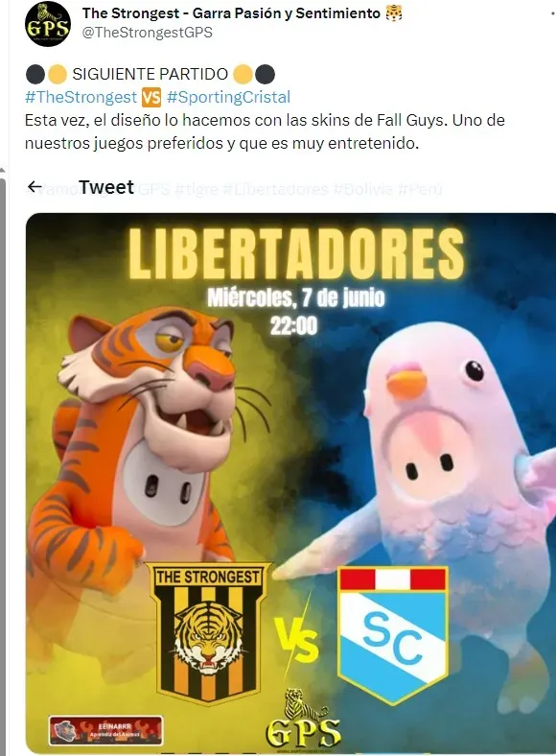The width and height of the screenshot is (556, 756).
Task: Click the GPS profile avatar
Action: tap(47, 24)
